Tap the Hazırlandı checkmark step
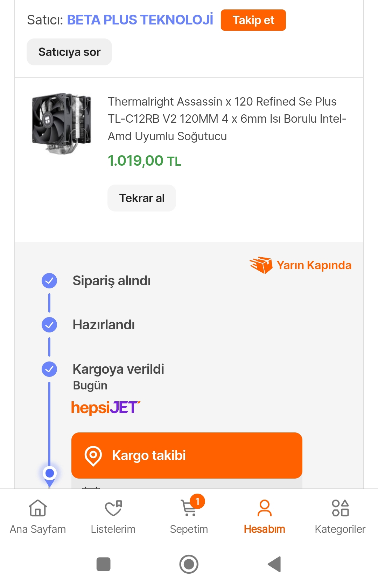Screen dimensions: 378x588 pyautogui.click(x=49, y=325)
